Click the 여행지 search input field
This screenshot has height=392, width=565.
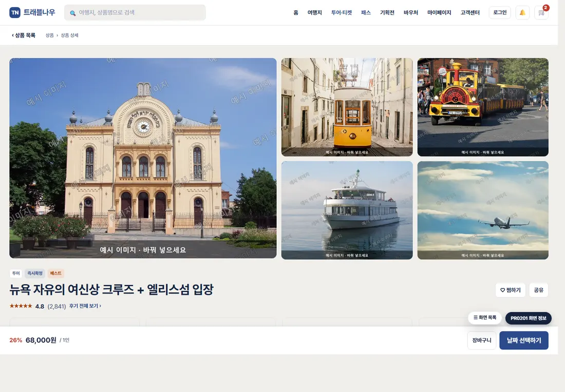pyautogui.click(x=135, y=13)
